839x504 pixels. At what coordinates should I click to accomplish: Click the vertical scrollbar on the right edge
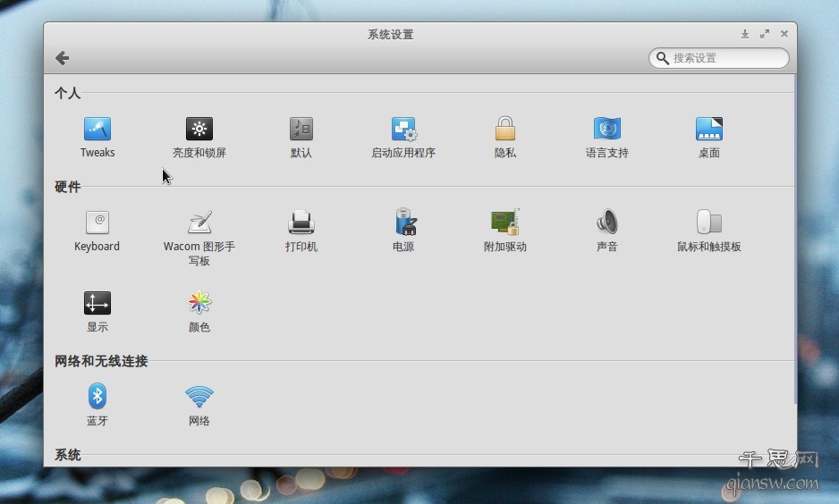tap(795, 239)
